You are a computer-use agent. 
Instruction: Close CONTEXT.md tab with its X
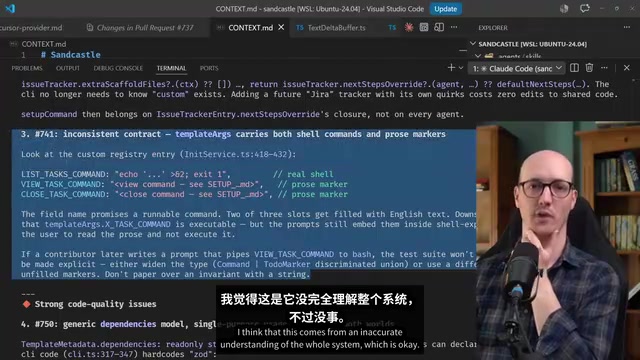tap(281, 27)
